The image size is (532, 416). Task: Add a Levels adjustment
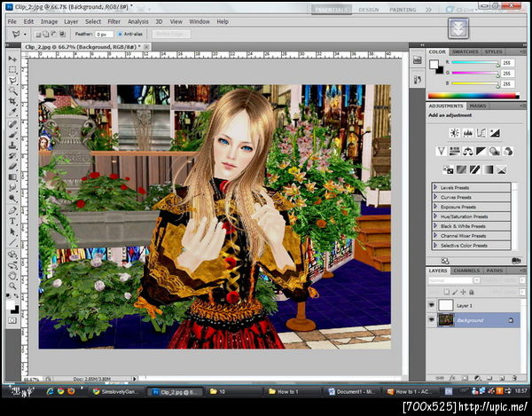tap(468, 133)
